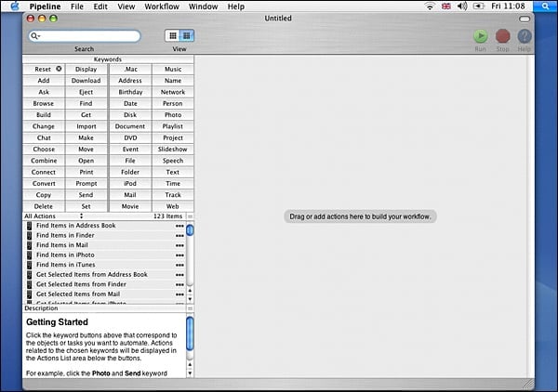Click the ellipsis on Find Items in Address Book

[x=179, y=226]
